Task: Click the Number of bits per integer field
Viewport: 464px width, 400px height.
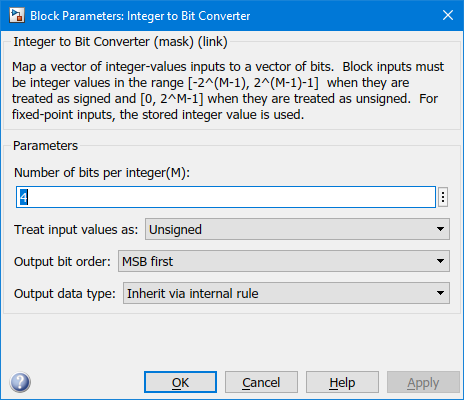Action: pos(226,197)
